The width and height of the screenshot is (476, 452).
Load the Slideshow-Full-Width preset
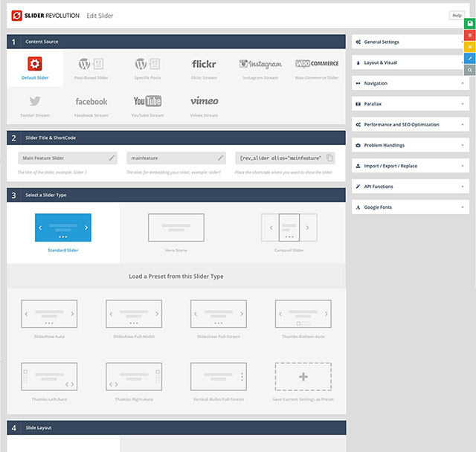click(x=134, y=318)
